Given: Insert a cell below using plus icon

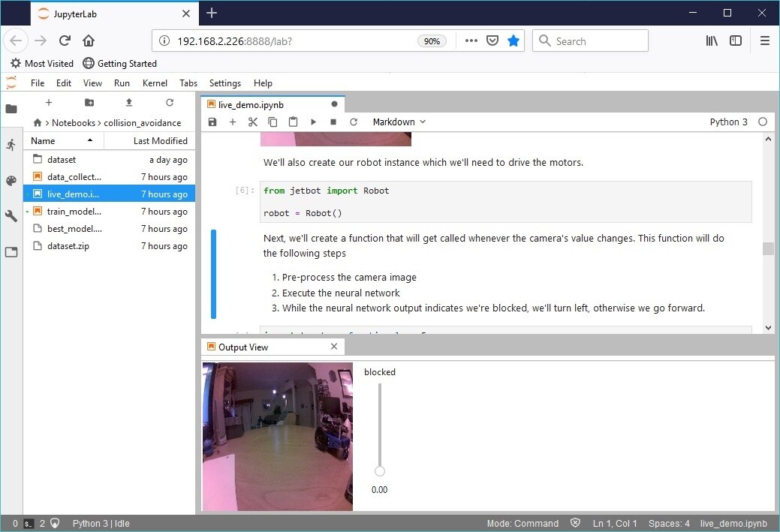Looking at the screenshot, I should pyautogui.click(x=233, y=122).
